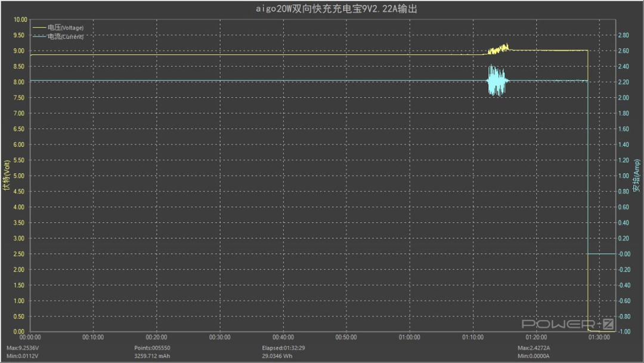This screenshot has height=363, width=644.
Task: Click the 01:00:00 time axis label
Action: pyautogui.click(x=410, y=337)
